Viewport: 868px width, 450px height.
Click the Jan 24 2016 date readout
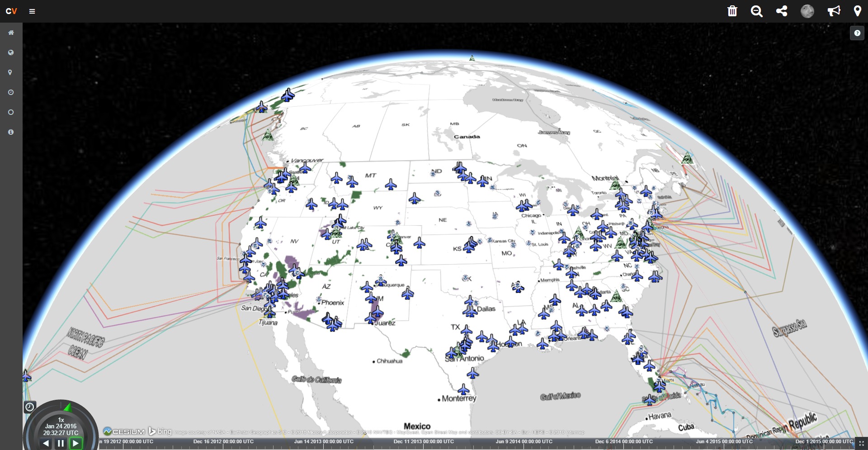tap(61, 426)
